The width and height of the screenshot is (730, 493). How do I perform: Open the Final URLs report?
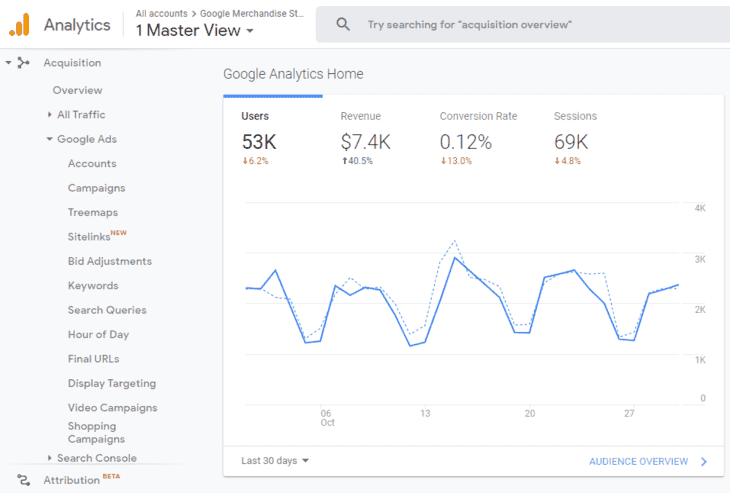click(94, 359)
